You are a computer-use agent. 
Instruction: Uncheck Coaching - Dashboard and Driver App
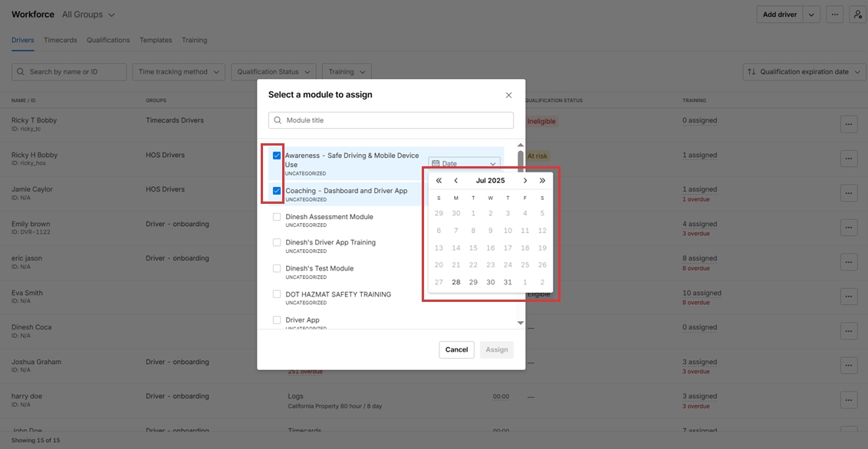(x=277, y=191)
